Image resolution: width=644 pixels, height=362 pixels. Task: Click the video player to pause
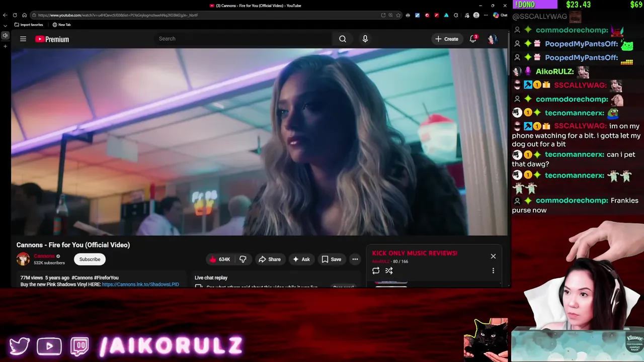pyautogui.click(x=260, y=142)
